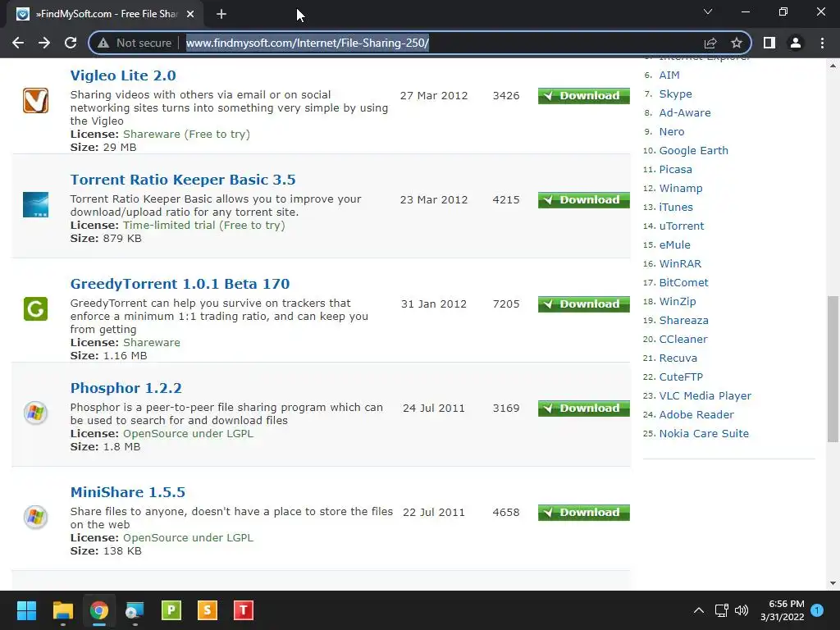Close the FindMySoft.com tab
The height and width of the screenshot is (630, 840).
coord(190,14)
